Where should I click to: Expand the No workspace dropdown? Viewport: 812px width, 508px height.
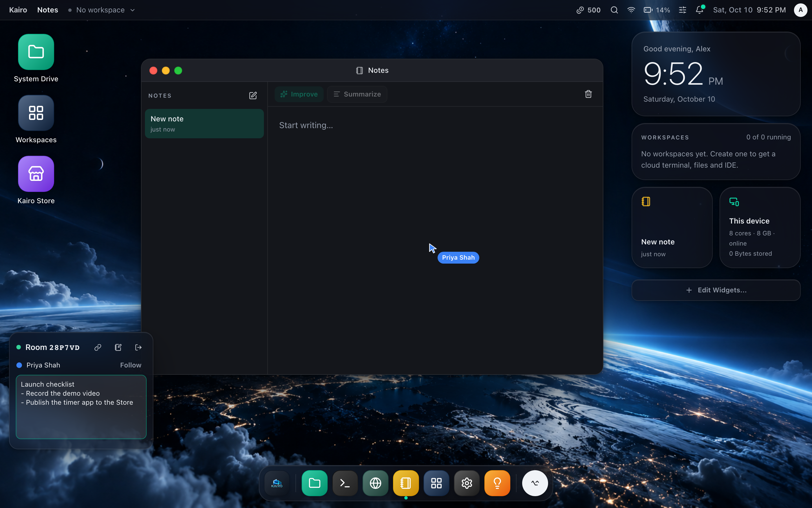click(102, 10)
